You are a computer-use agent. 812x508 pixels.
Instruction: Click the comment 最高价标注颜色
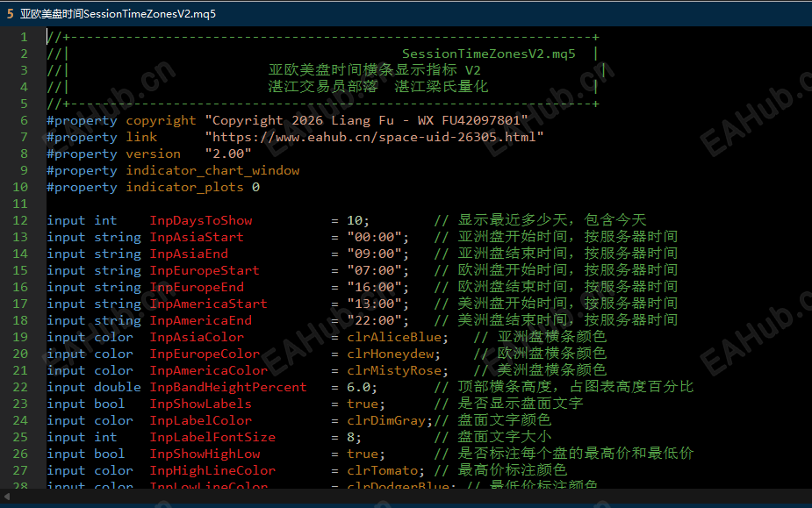[512, 470]
